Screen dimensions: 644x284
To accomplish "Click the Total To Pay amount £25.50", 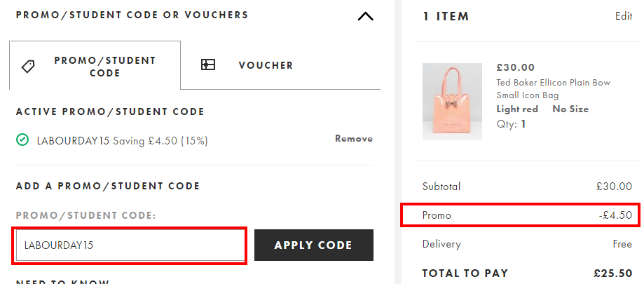I will (x=612, y=273).
